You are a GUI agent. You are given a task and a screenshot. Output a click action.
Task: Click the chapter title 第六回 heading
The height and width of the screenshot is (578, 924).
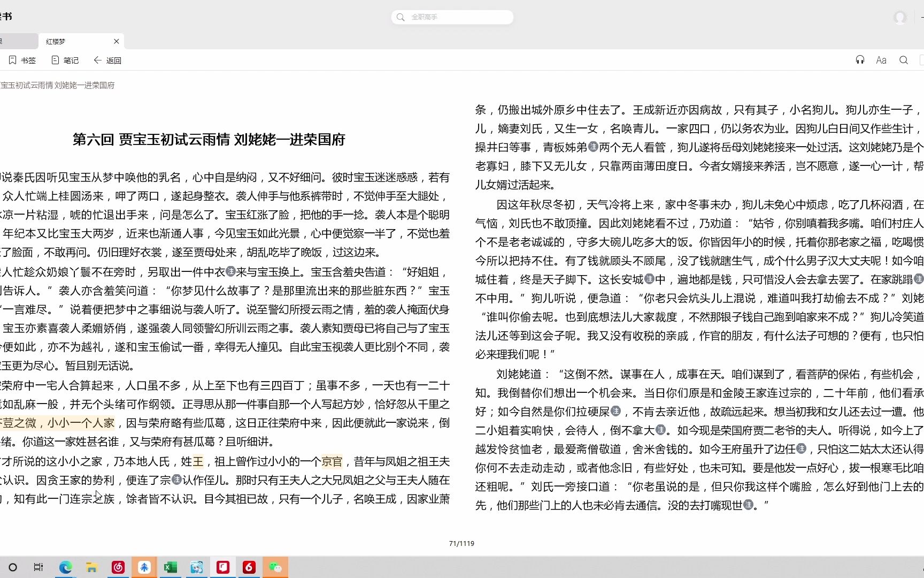pos(209,140)
